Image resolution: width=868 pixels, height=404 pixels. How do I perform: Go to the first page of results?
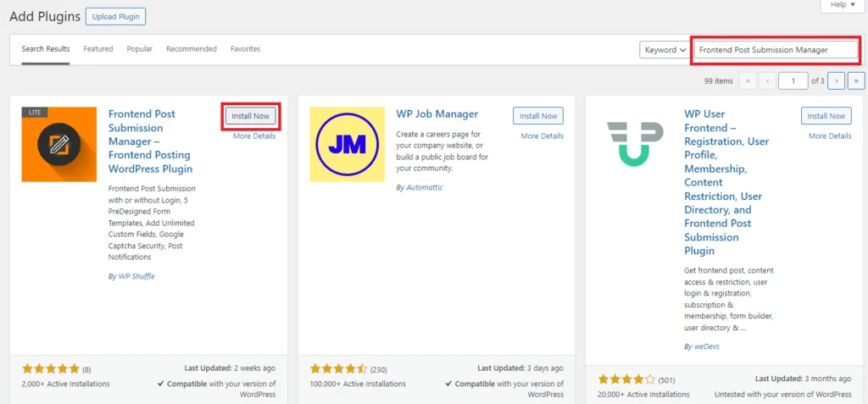748,80
